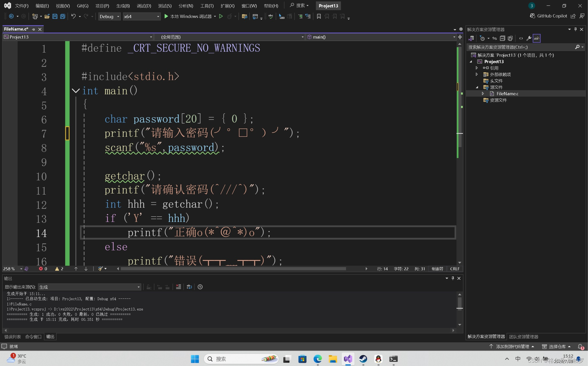Viewport: 588px width, 366px height.
Task: Click the Undo arrow icon
Action: click(74, 17)
